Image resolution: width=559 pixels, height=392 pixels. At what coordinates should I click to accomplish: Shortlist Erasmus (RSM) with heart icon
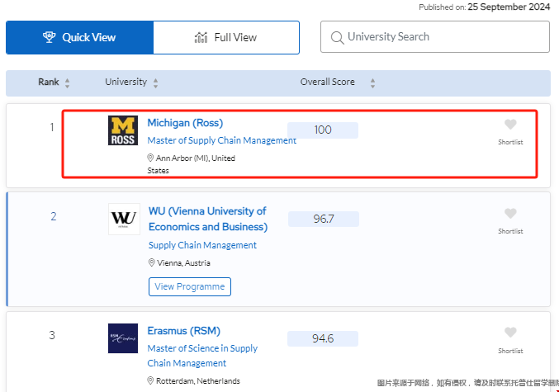[x=510, y=332]
